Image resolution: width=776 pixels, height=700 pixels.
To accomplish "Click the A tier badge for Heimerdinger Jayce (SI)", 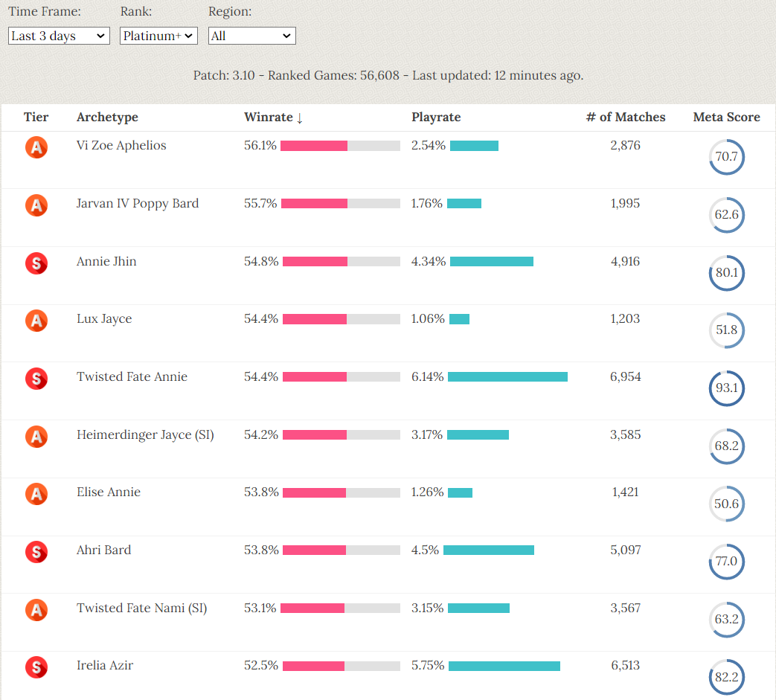I will click(36, 437).
